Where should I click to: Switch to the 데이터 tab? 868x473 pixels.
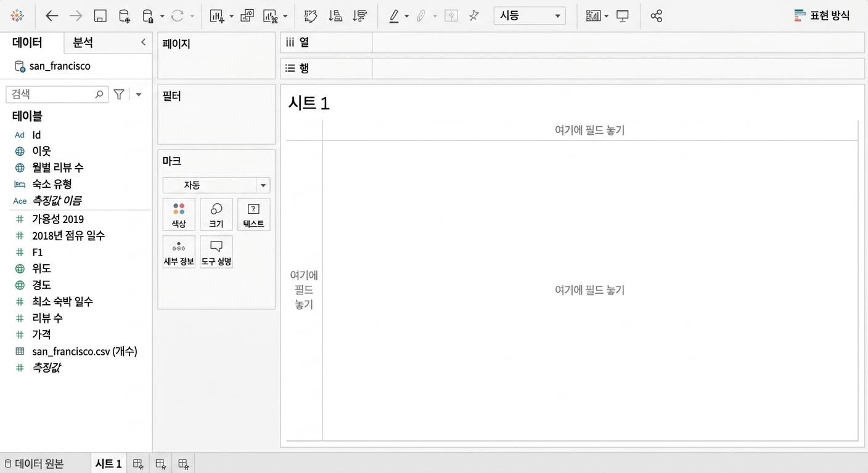28,42
